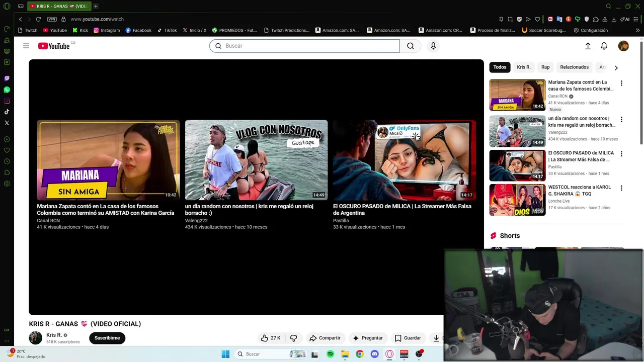Open options menu for Mariana Zapata sidebar video
The height and width of the screenshot is (362, 644).
tap(621, 83)
